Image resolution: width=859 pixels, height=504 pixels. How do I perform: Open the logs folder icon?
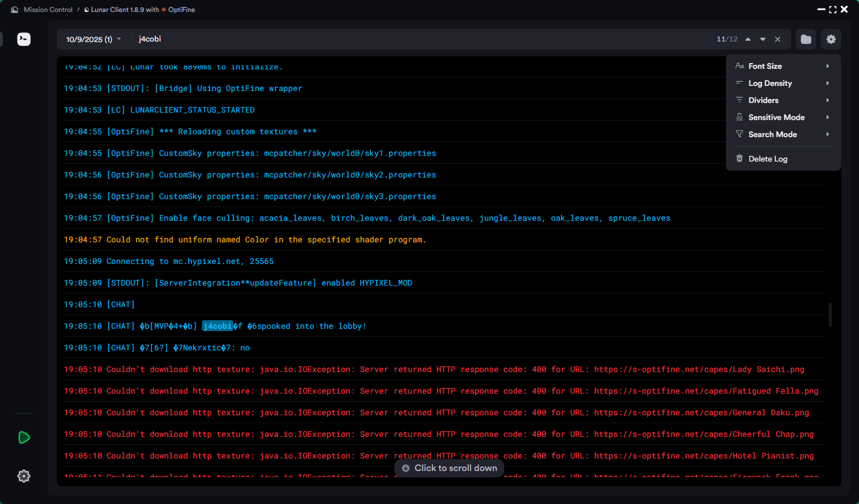(x=806, y=39)
